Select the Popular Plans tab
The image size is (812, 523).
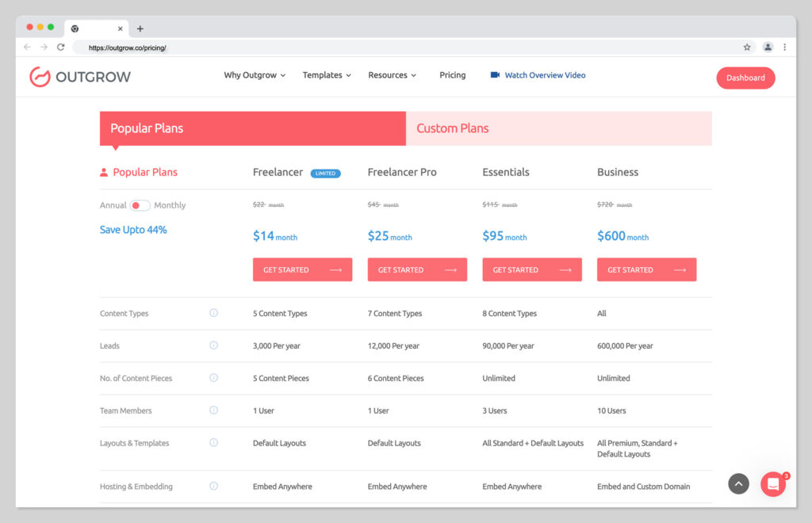tap(252, 128)
